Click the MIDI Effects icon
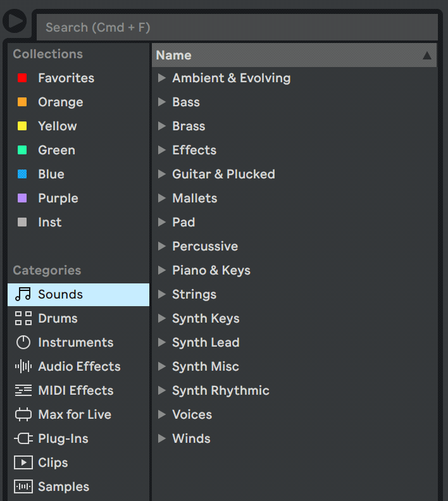Image resolution: width=448 pixels, height=501 pixels. coord(23,391)
